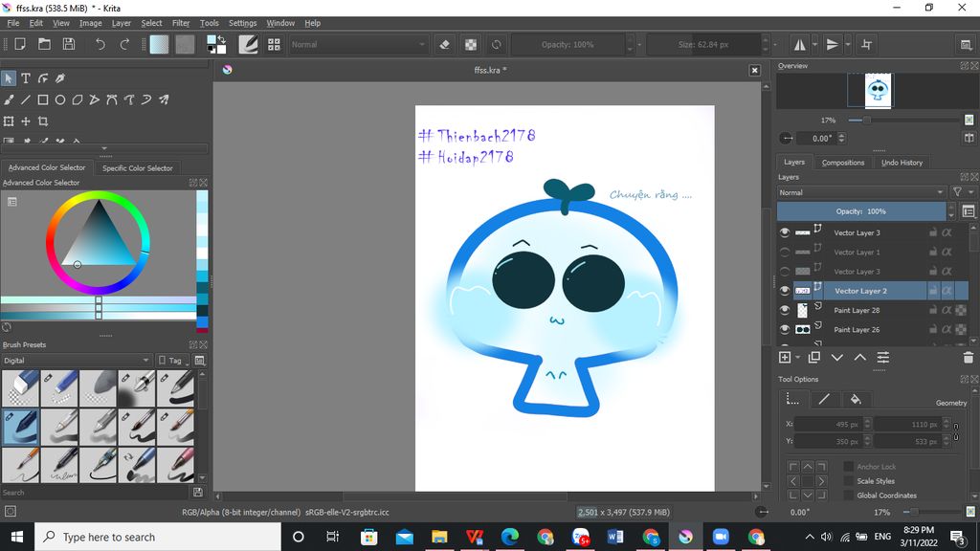Toggle preserve alpha checkerboard button
Screen dimensions: 980x551
[471, 44]
